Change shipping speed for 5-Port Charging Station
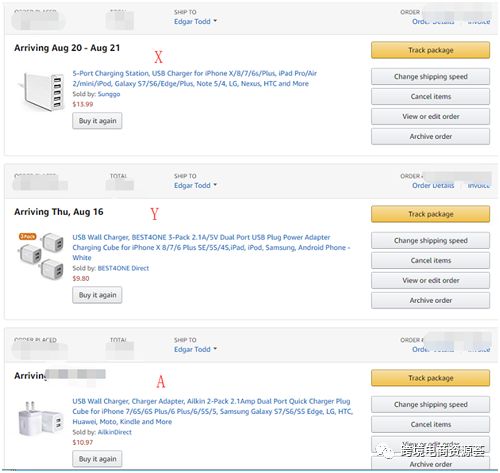This screenshot has height=473, width=500. point(430,77)
